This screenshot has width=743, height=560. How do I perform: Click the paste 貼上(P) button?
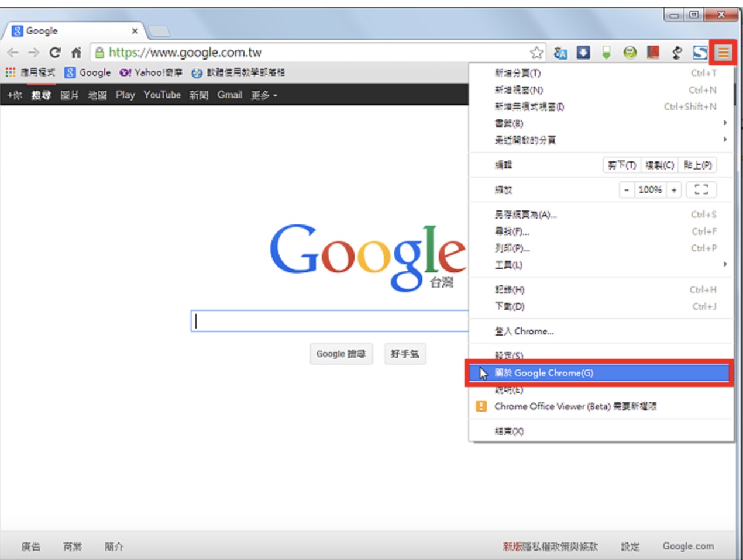coord(698,165)
